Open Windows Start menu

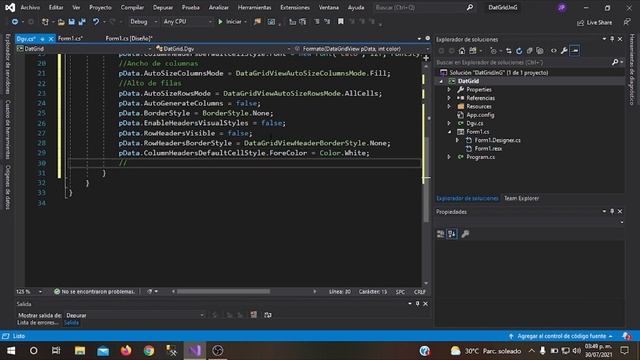[11, 351]
